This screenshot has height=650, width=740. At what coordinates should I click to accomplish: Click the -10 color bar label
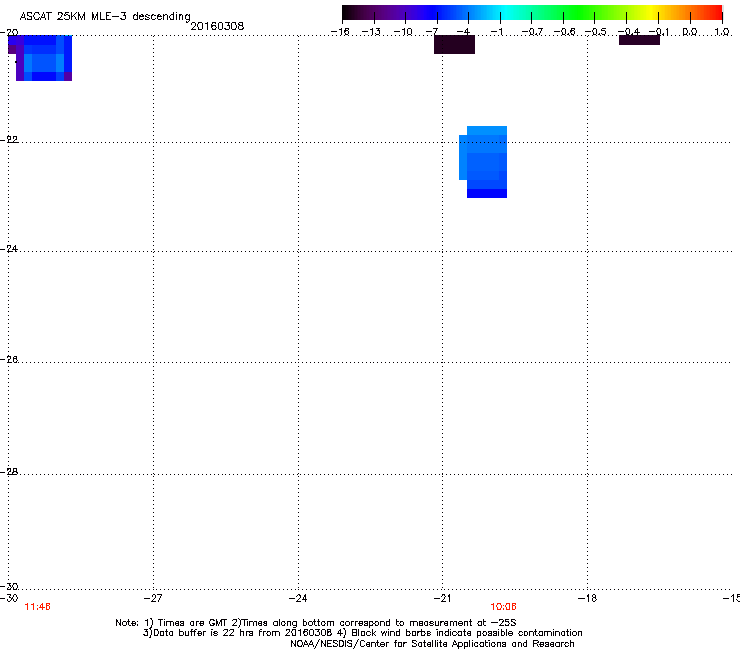(x=403, y=32)
